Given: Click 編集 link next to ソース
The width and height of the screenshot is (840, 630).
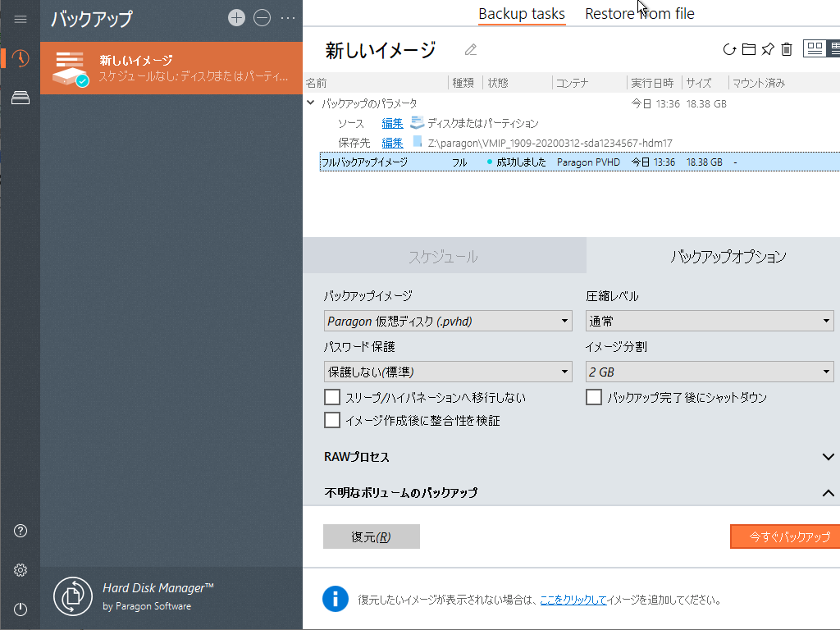Looking at the screenshot, I should pyautogui.click(x=391, y=123).
